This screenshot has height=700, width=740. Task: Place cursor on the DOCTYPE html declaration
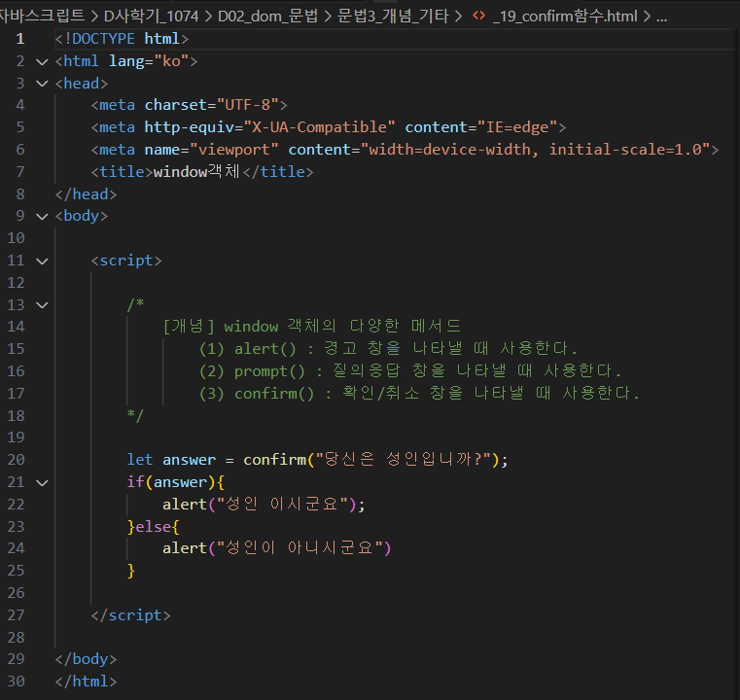[122, 39]
